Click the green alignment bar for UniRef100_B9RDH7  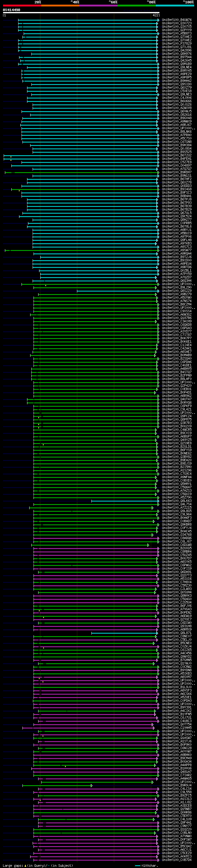[82, 172]
